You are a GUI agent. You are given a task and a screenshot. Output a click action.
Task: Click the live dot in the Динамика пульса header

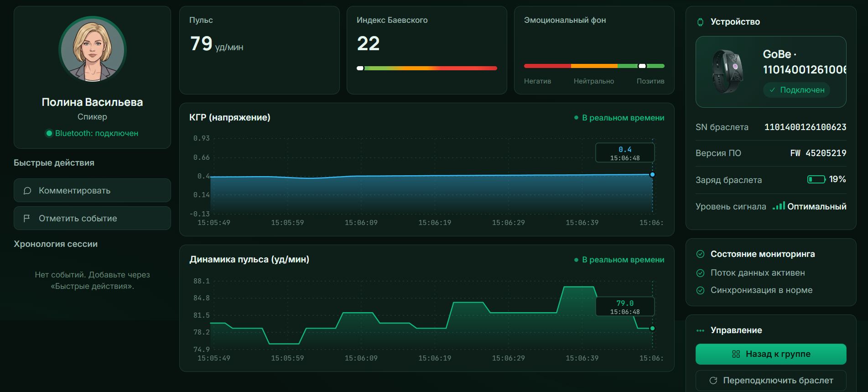tap(576, 260)
